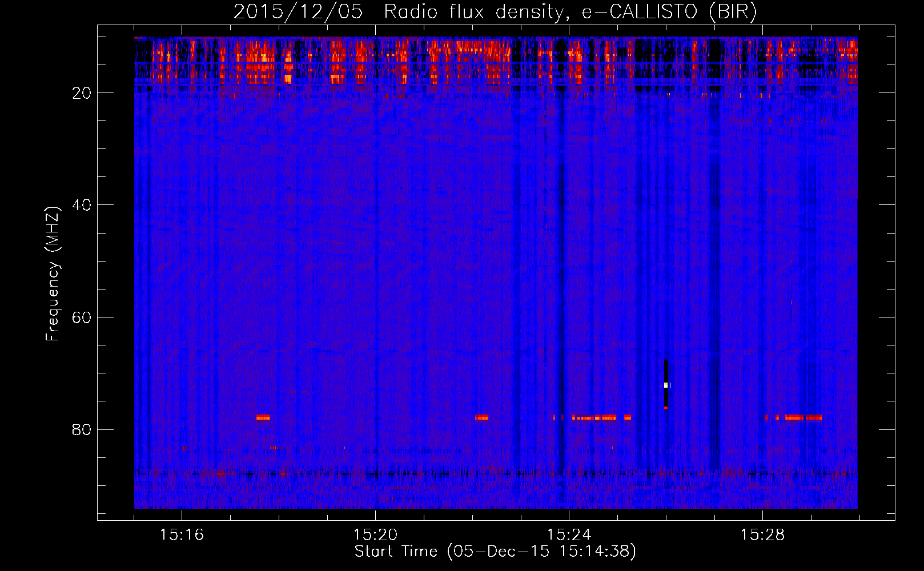924x571 pixels.
Task: Click the 20 frequency tick label
Action: click(82, 93)
